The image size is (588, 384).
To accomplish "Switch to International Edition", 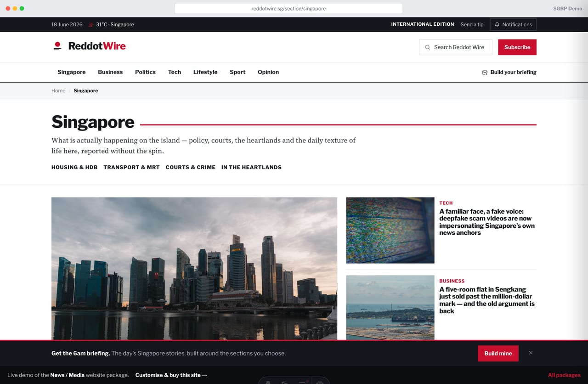I will coord(423,24).
